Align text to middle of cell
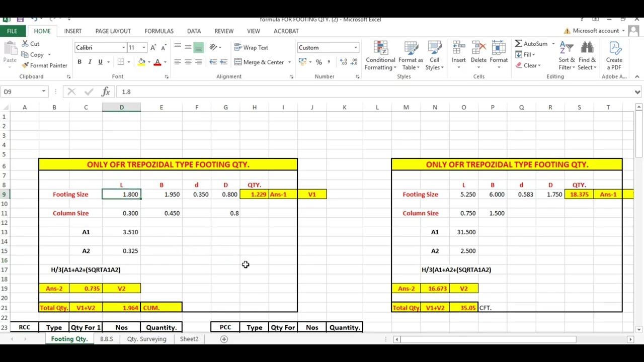 188,47
